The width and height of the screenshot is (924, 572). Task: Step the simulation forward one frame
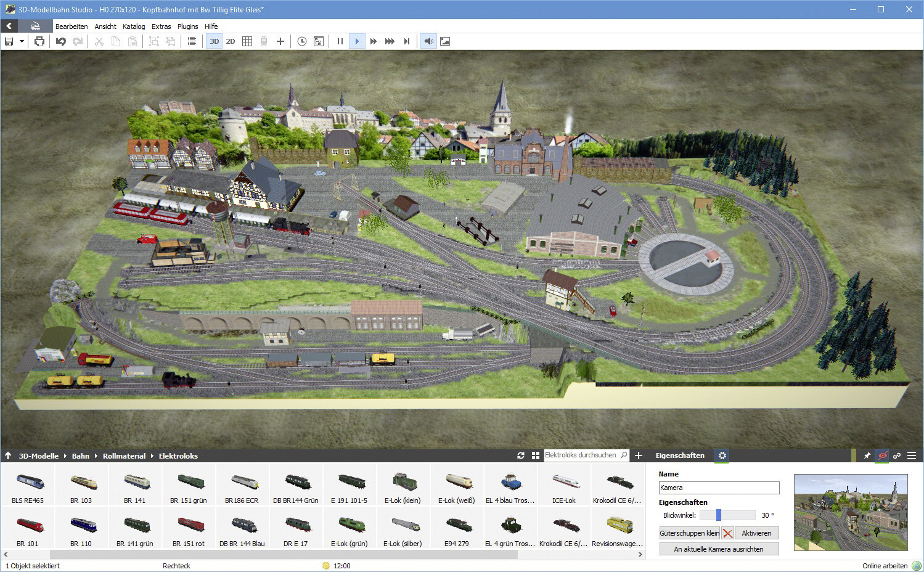[x=406, y=41]
